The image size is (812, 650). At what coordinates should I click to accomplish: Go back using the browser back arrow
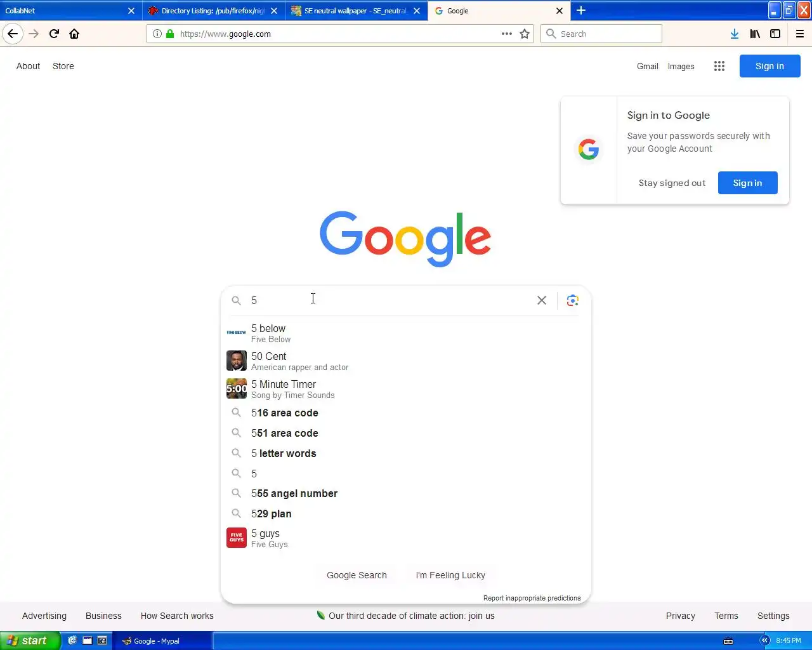point(13,34)
